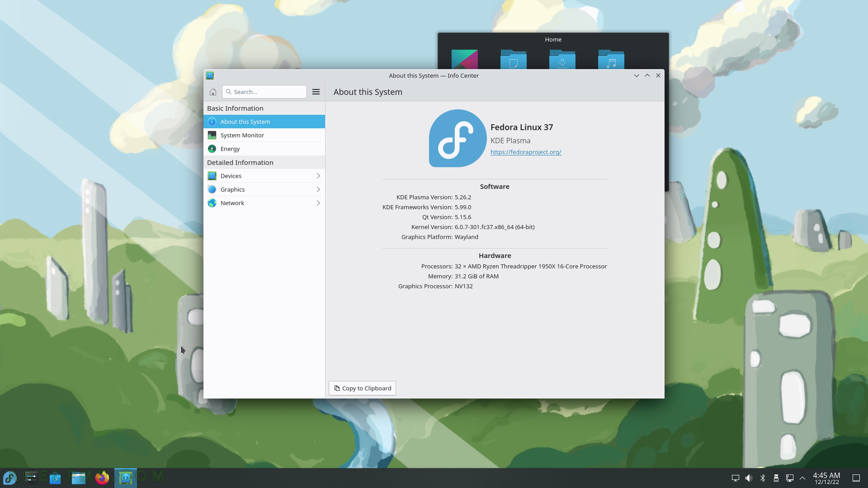The width and height of the screenshot is (868, 488).
Task: Click the Info Center task in taskbar
Action: pos(126,478)
